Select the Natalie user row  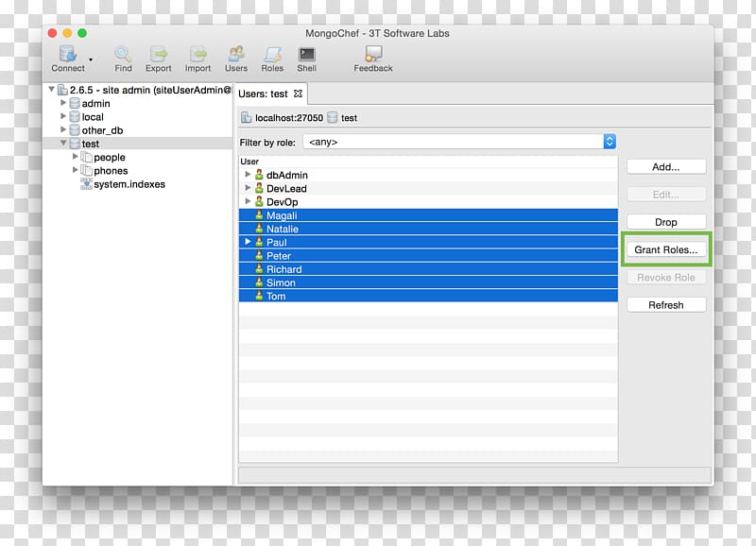click(x=428, y=229)
